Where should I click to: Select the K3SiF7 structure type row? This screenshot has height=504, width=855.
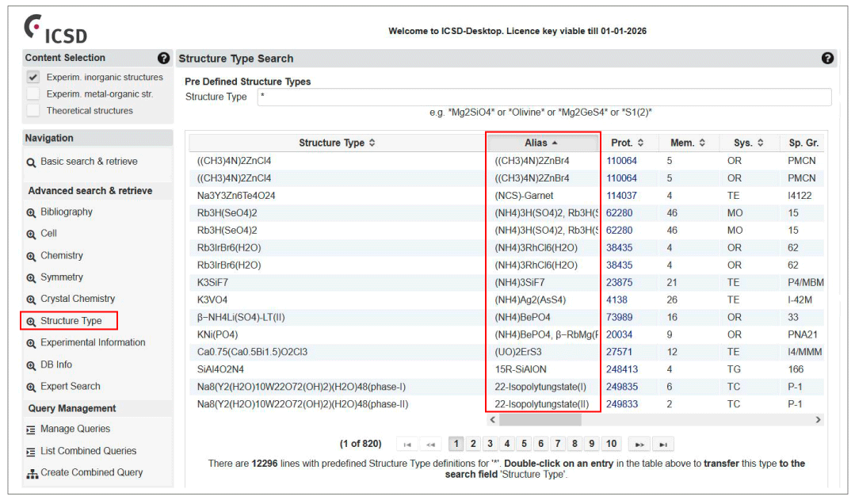tap(506, 283)
